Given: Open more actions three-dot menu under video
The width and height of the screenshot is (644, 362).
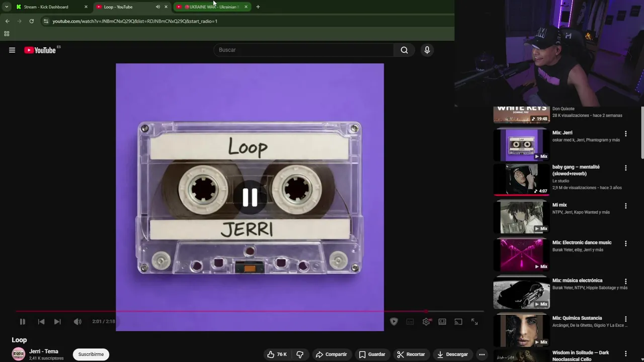Looking at the screenshot, I should pos(481,354).
